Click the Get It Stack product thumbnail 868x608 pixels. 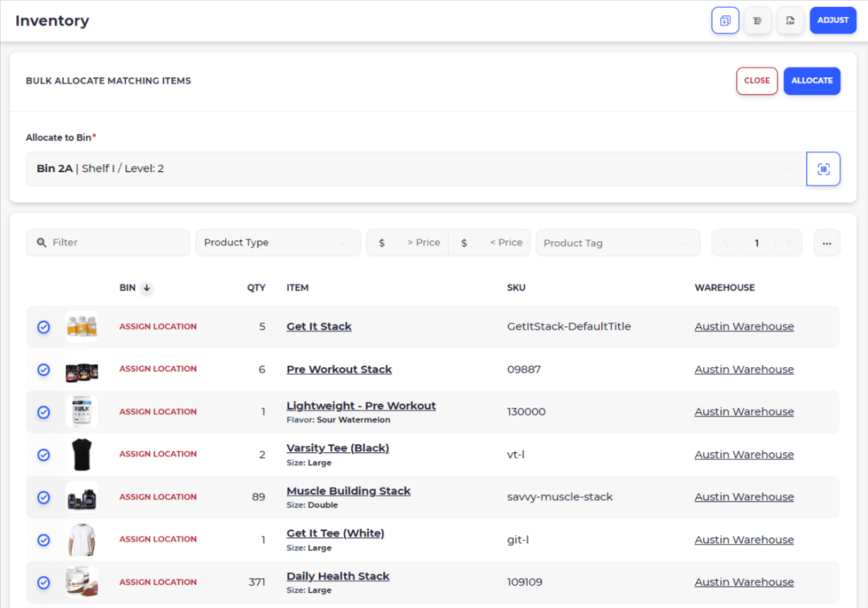pos(82,326)
